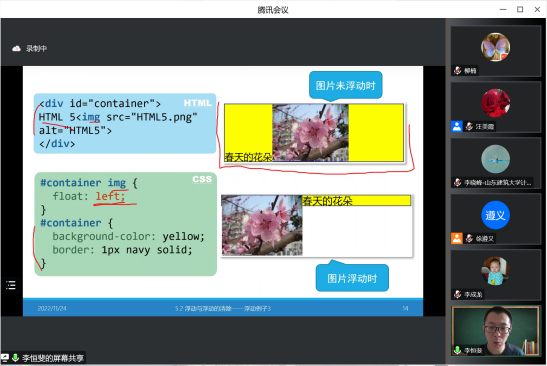Click the blue person icon on 汪美霞's tile
Screen dimensions: 547x366
[x=457, y=126]
